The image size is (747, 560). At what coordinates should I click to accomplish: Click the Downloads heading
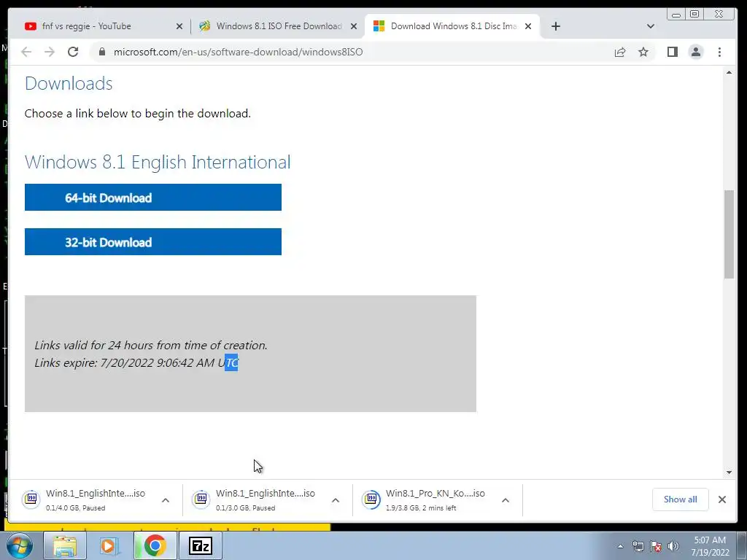coord(69,83)
